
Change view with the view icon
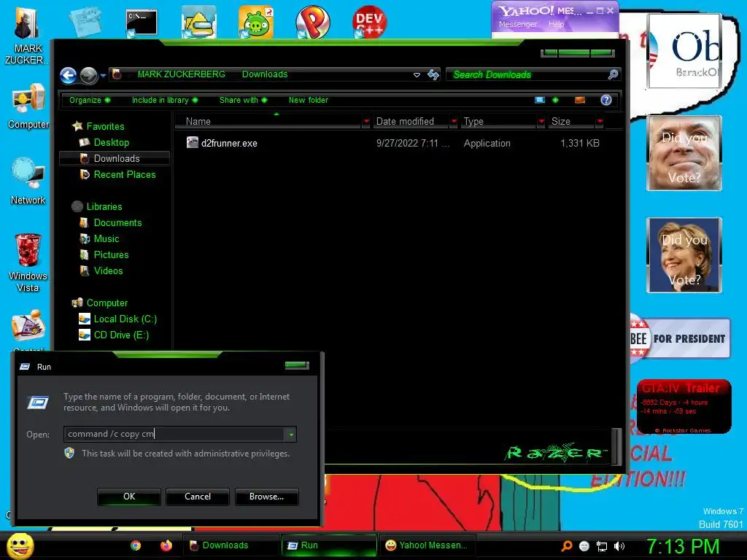[540, 100]
